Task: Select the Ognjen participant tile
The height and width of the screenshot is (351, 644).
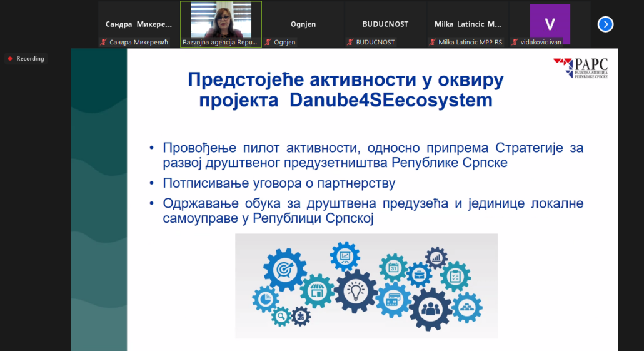Action: click(303, 24)
